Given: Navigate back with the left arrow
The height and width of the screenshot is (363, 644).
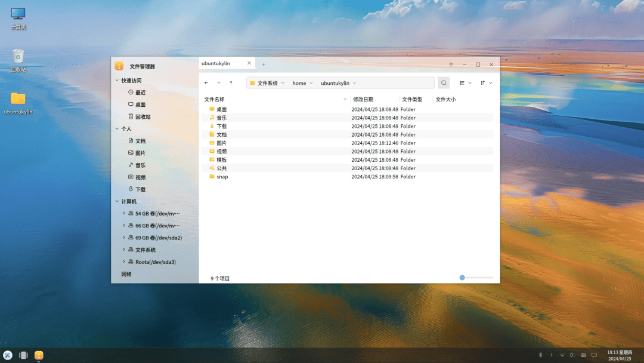Looking at the screenshot, I should 206,83.
